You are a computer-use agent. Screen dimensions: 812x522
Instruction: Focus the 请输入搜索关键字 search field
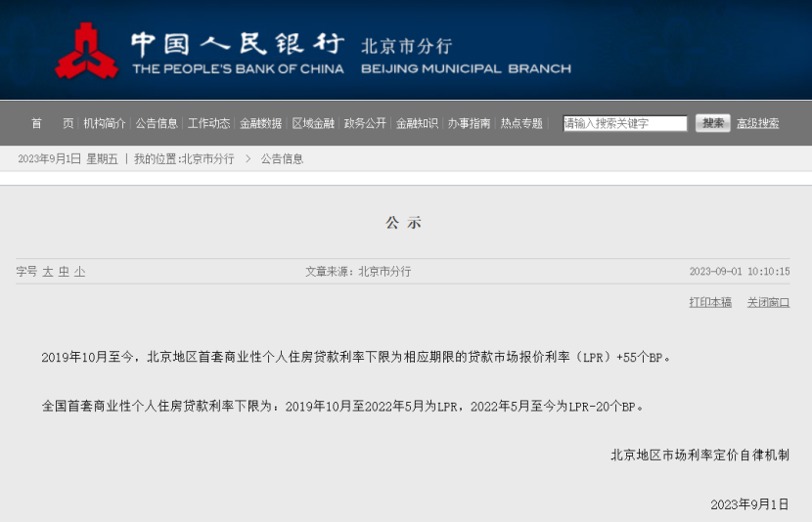pos(625,123)
